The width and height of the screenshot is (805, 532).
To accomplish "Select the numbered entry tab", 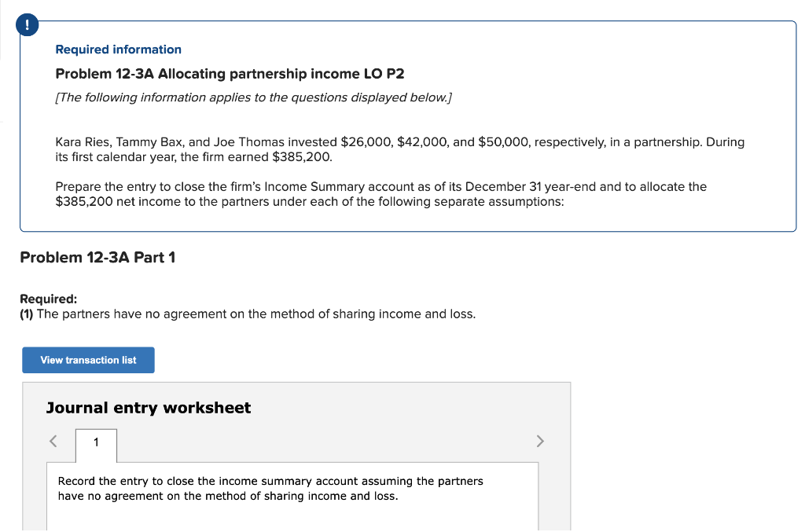I will click(x=96, y=442).
